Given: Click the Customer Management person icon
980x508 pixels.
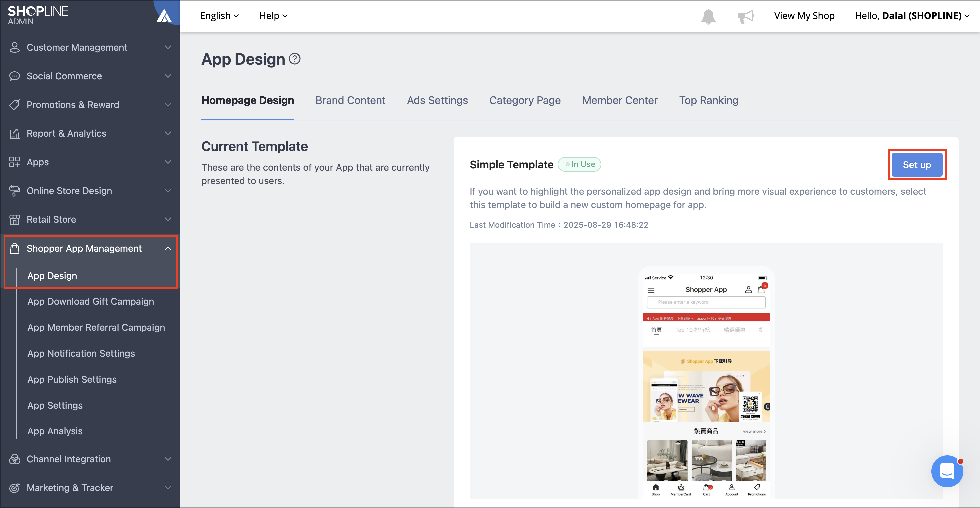Looking at the screenshot, I should [x=14, y=48].
